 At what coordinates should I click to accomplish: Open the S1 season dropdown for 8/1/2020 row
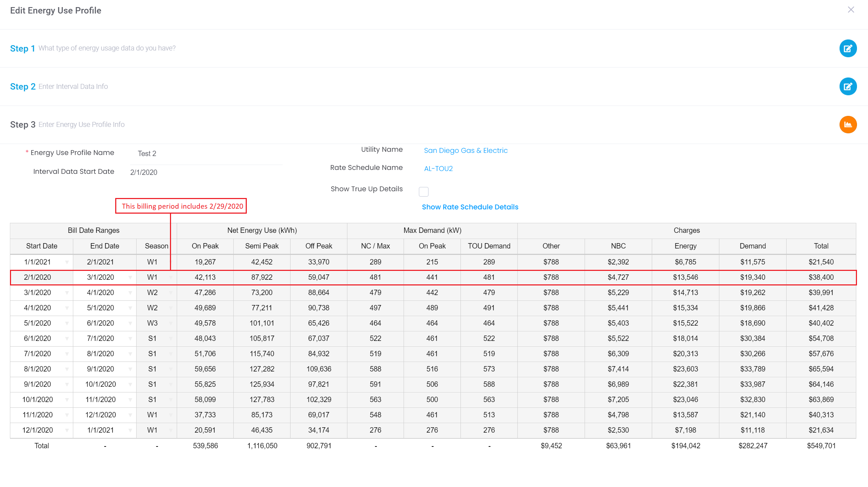pos(171,369)
